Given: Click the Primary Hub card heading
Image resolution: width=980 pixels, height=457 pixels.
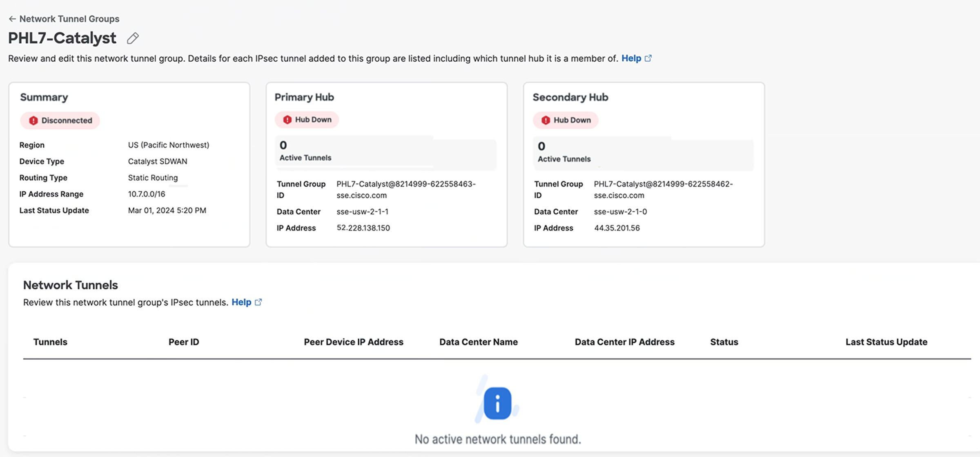Looking at the screenshot, I should (x=304, y=97).
